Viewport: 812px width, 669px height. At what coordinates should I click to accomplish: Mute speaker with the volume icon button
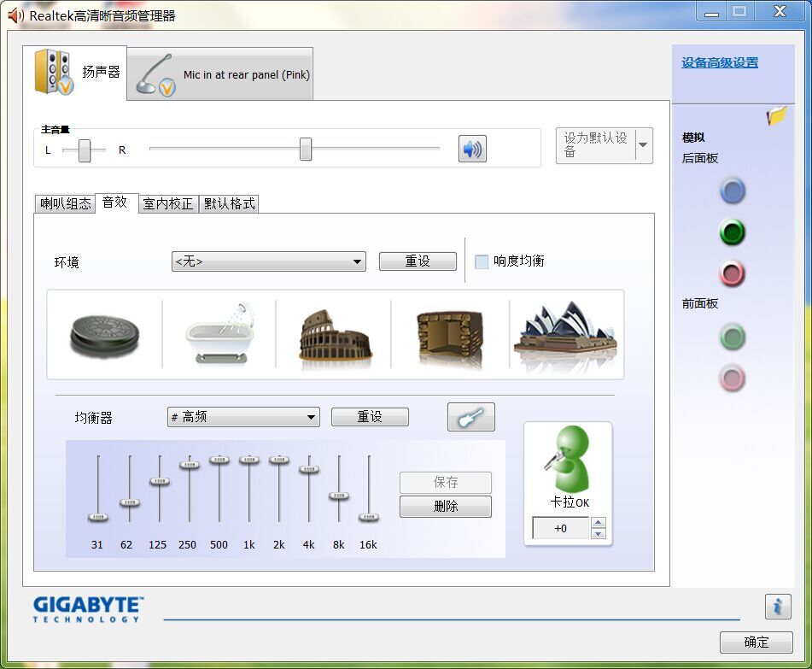(472, 150)
